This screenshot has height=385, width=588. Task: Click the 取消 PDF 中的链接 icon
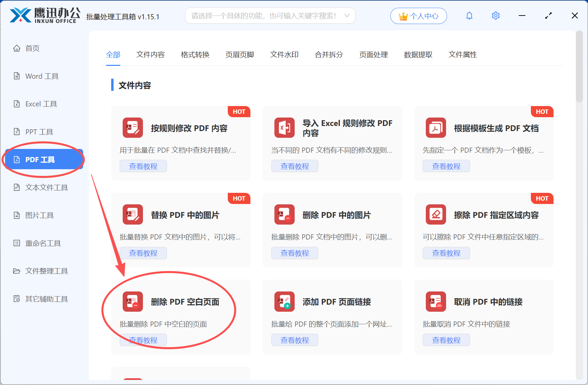(x=436, y=302)
